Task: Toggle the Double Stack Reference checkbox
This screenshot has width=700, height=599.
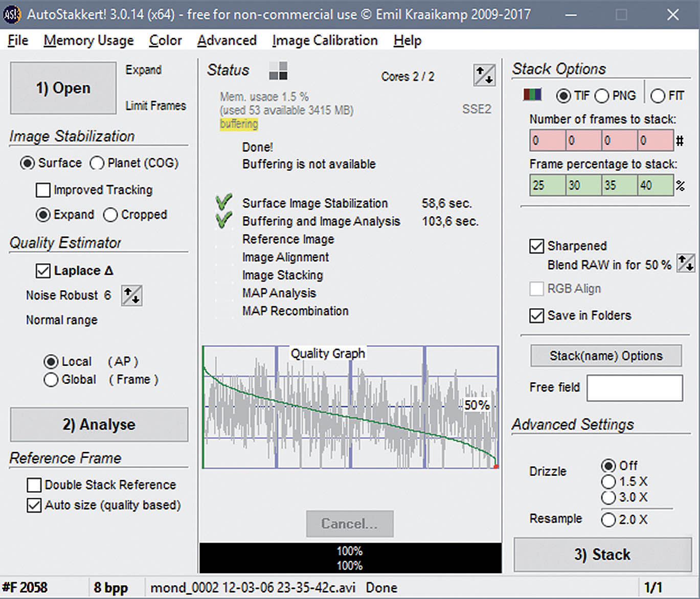Action: (34, 485)
